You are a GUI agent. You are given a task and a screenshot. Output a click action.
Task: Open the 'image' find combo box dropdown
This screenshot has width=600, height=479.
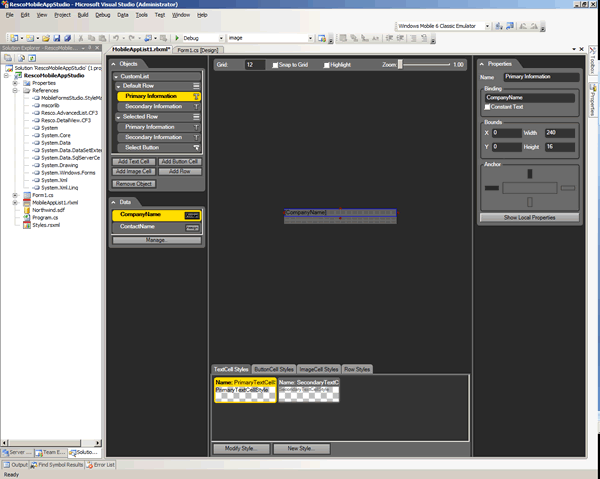coord(310,38)
